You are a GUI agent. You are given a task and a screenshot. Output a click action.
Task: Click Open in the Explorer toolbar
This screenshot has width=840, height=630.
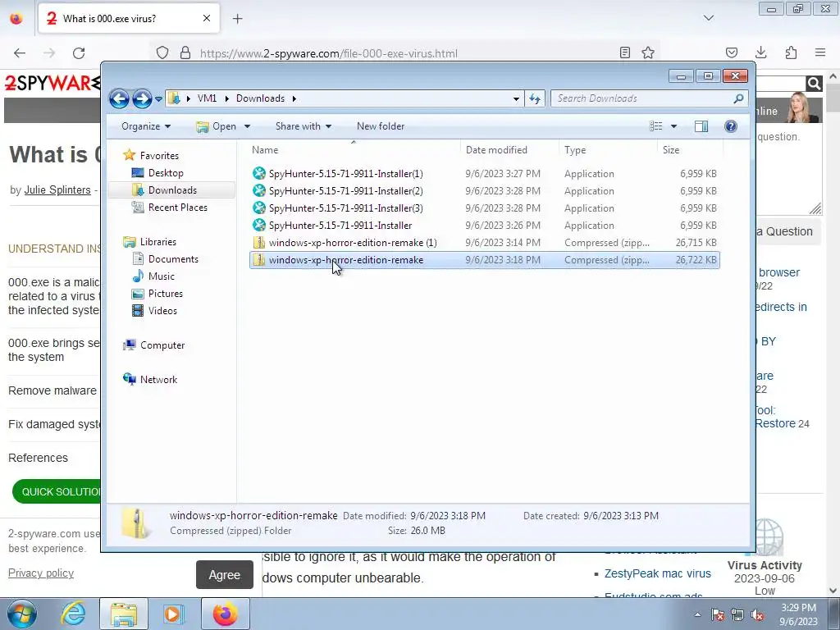[217, 126]
